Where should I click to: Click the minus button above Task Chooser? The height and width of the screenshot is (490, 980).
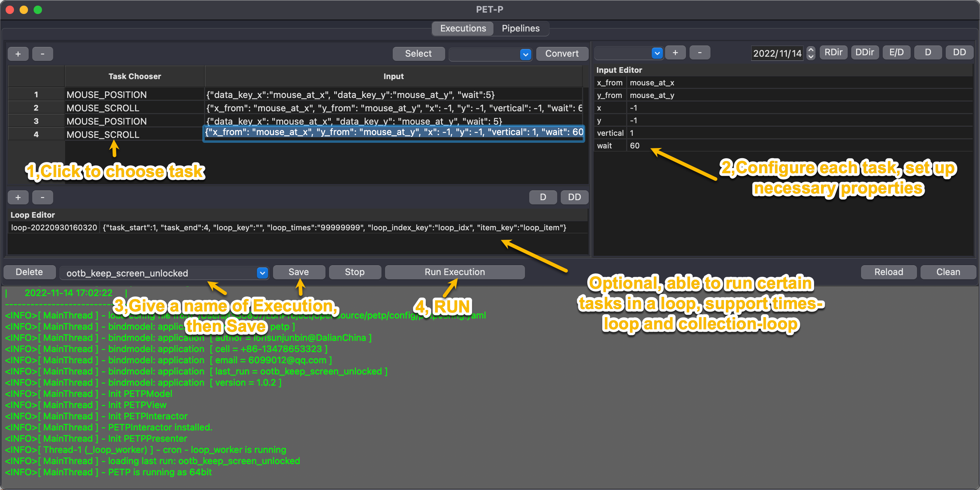(x=42, y=54)
